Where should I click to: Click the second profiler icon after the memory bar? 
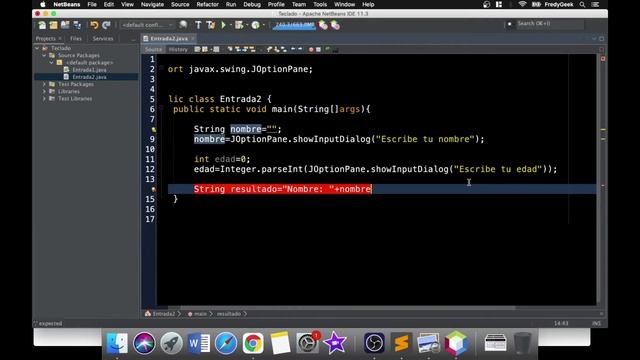point(335,25)
